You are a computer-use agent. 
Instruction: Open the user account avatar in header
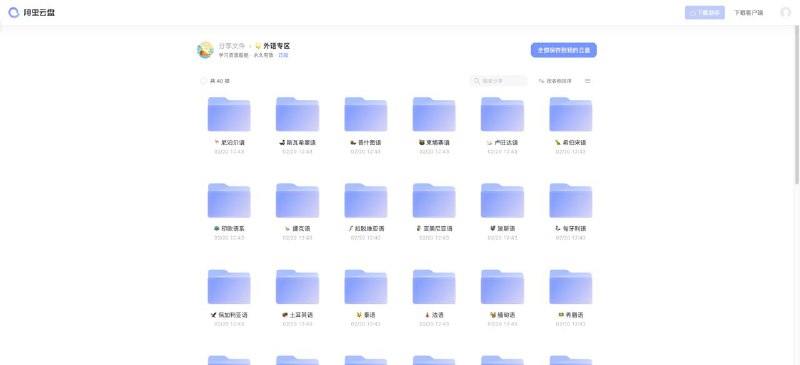785,13
